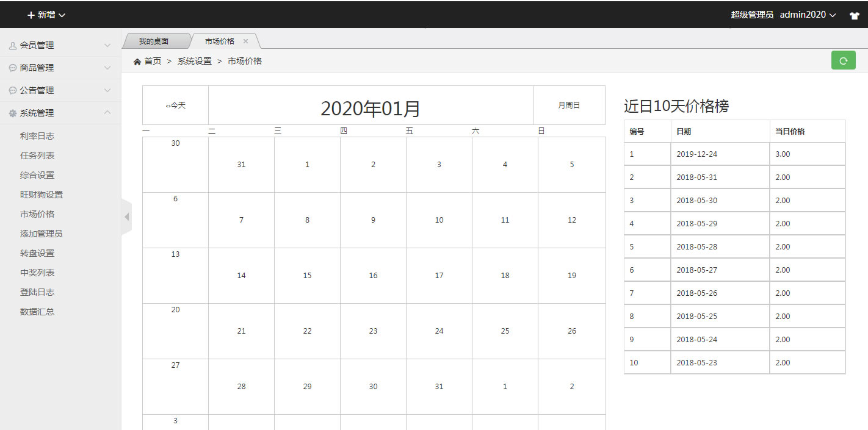Click the 月周日 view switcher
Image resolution: width=868 pixels, height=430 pixels.
click(x=568, y=106)
